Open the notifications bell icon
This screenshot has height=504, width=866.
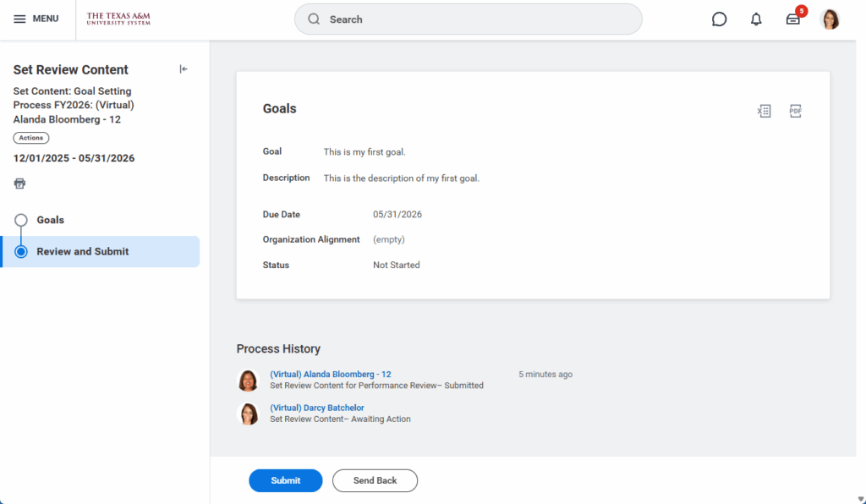coord(756,19)
